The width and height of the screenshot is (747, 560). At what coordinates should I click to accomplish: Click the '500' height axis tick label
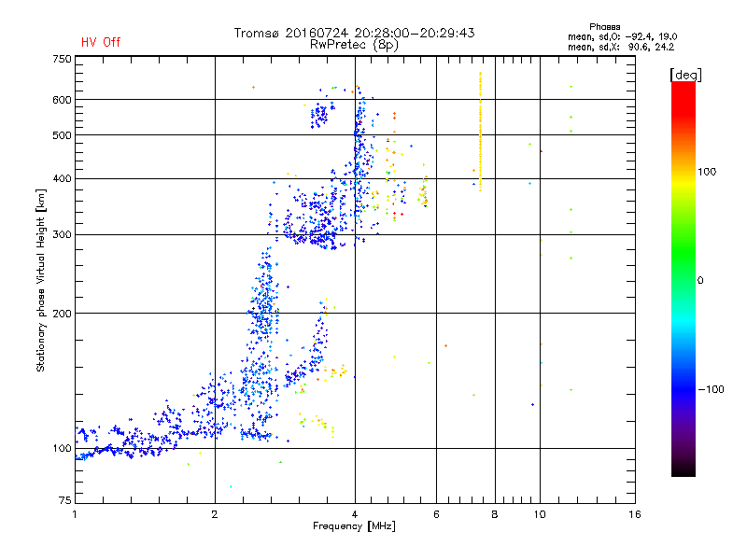[63, 135]
